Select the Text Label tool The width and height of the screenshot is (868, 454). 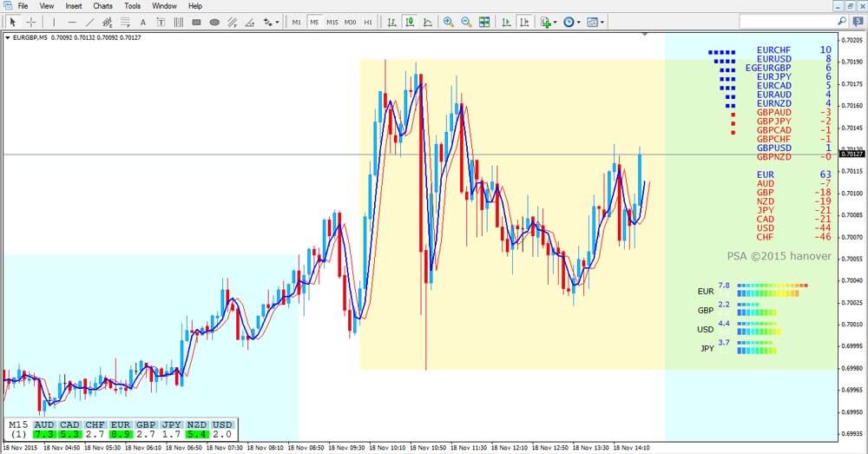point(161,23)
